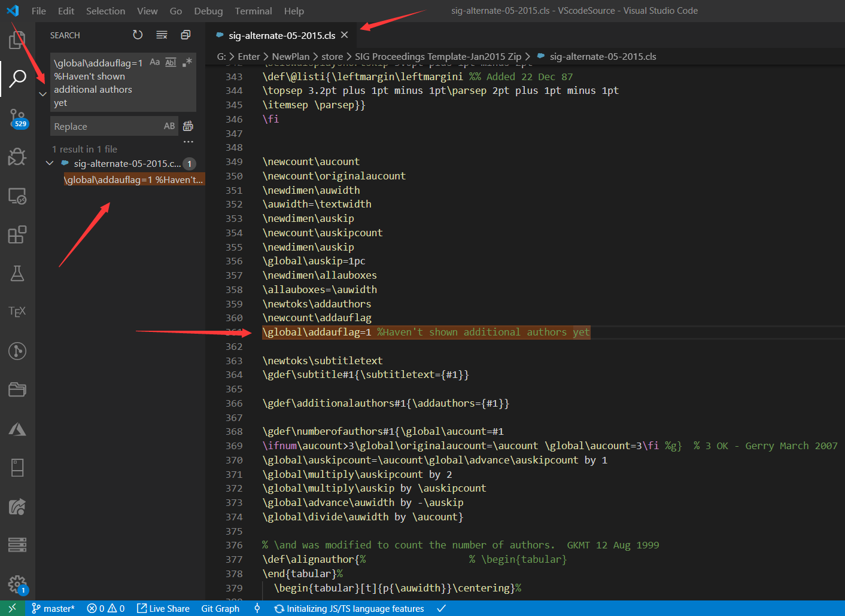Image resolution: width=845 pixels, height=616 pixels.
Task: Toggle Match Case in search box
Action: point(154,62)
